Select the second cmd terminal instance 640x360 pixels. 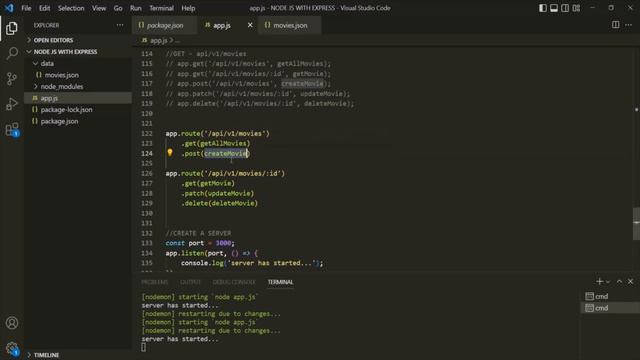click(x=610, y=308)
